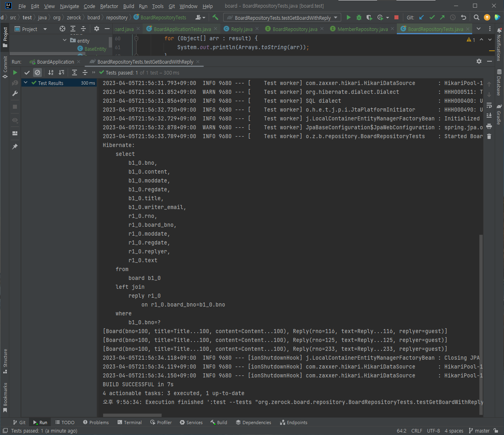Open editor tabs kebab menu
The image size is (504, 435).
click(x=490, y=29)
